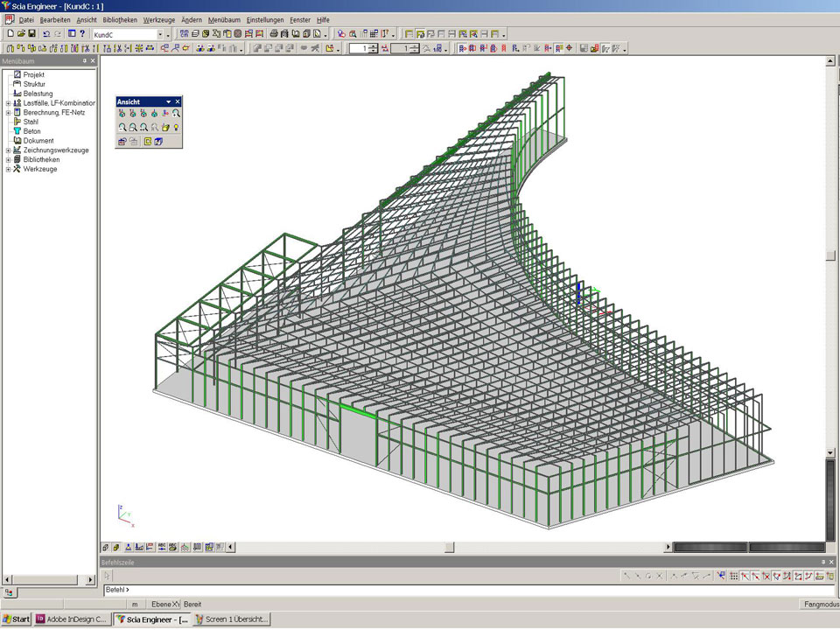Screen dimensions: 840x630
Task: Expand the Bibliotheken tree node
Action: (x=8, y=160)
